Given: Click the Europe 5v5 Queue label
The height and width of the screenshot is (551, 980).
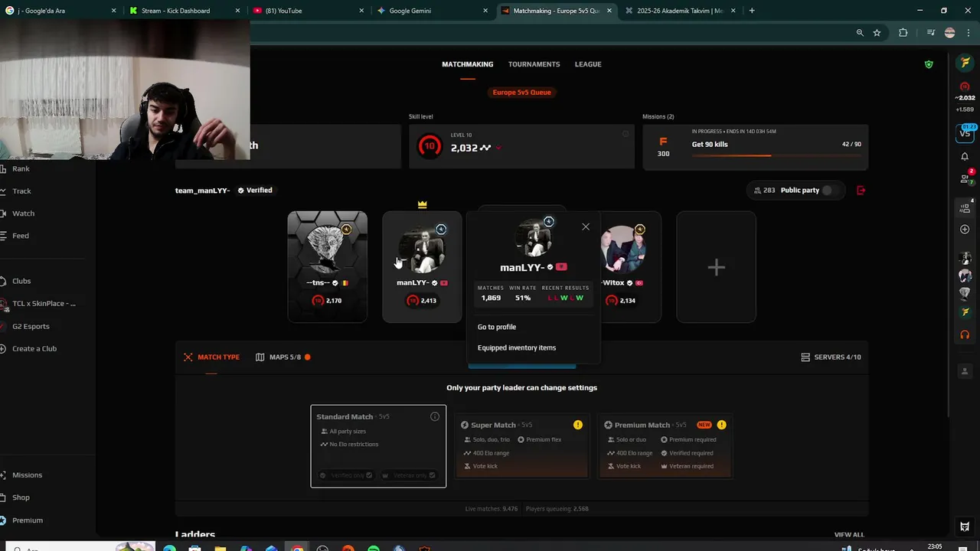Looking at the screenshot, I should click(x=521, y=93).
